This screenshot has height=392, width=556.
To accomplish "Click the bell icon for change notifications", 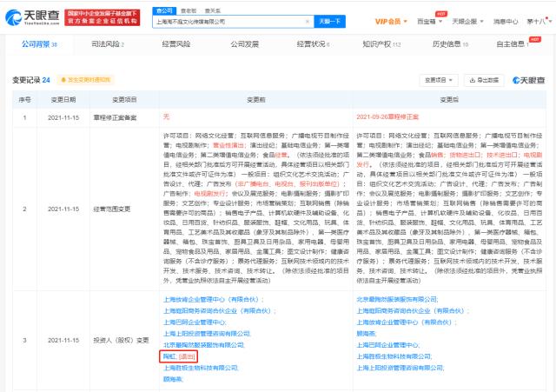I will (x=63, y=80).
